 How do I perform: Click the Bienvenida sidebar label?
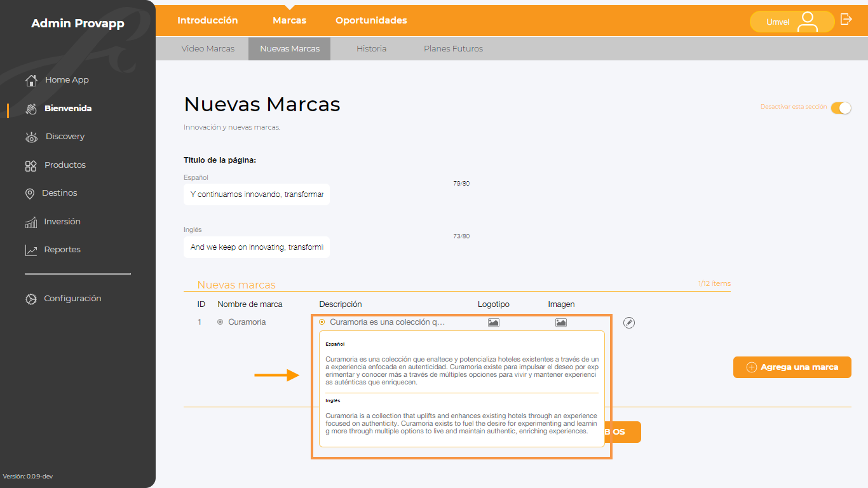tap(68, 109)
